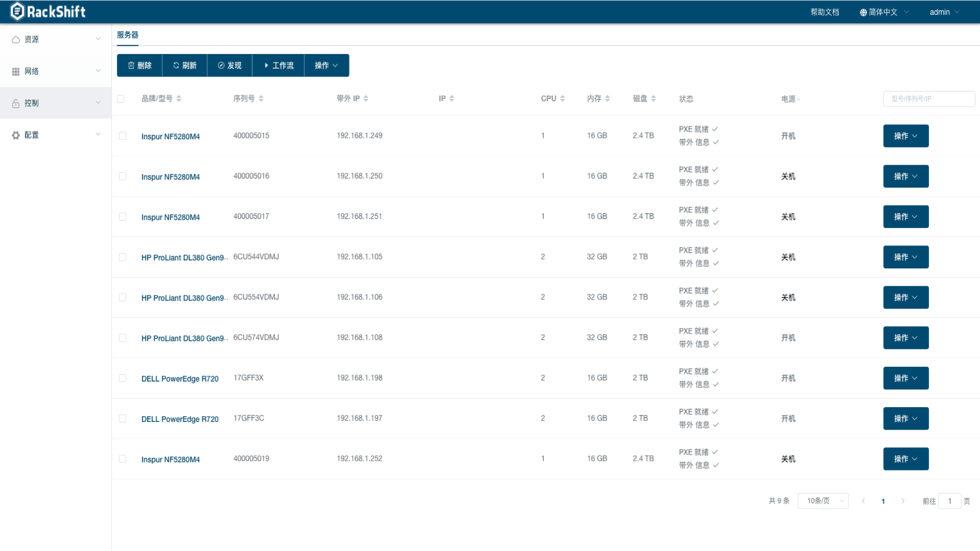Switch to the 服务器 tab
Viewport: 980px width, 551px height.
tap(128, 36)
